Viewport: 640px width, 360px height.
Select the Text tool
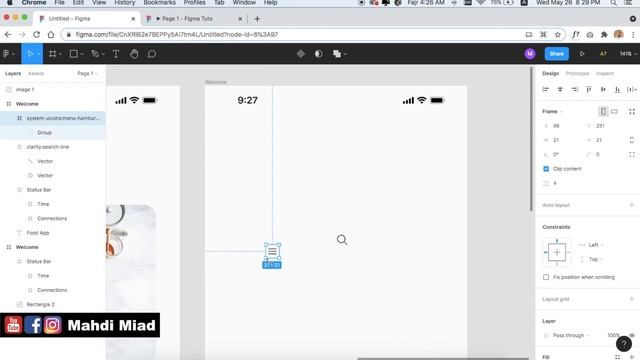[x=116, y=54]
